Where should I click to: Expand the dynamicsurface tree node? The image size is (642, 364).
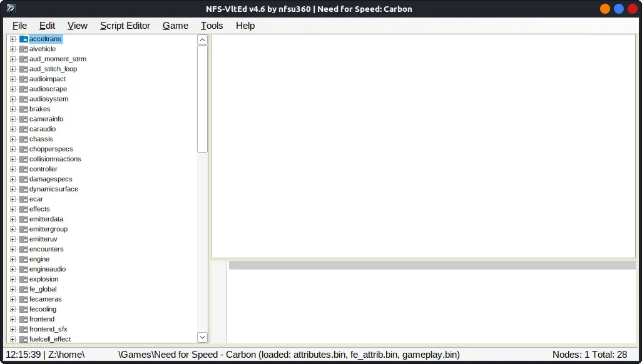click(13, 189)
